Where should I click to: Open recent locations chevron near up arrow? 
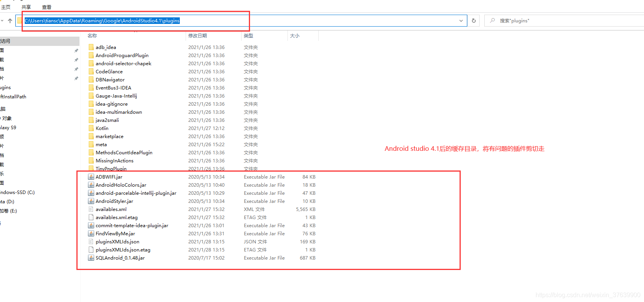coord(2,20)
